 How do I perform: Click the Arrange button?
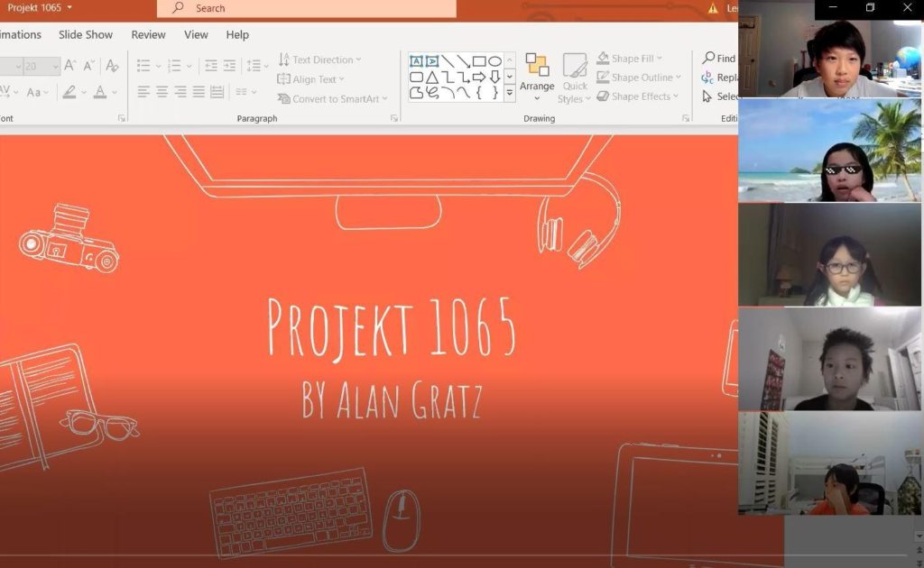[x=537, y=77]
